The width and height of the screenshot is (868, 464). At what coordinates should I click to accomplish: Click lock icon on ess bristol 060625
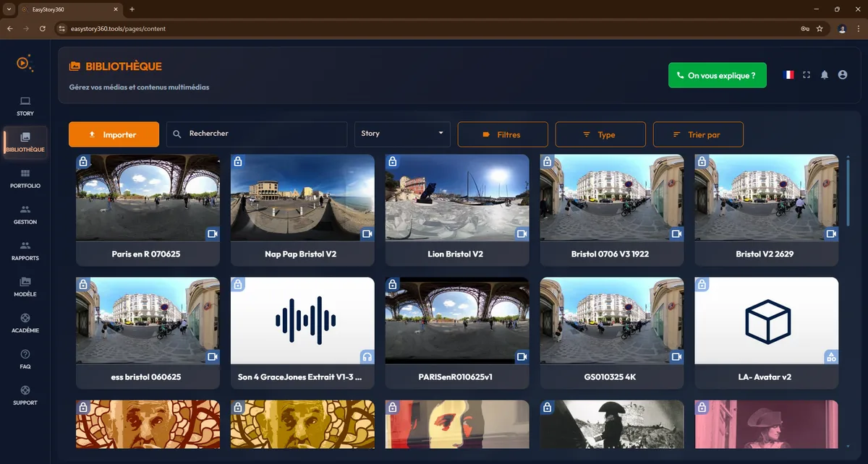pos(83,284)
